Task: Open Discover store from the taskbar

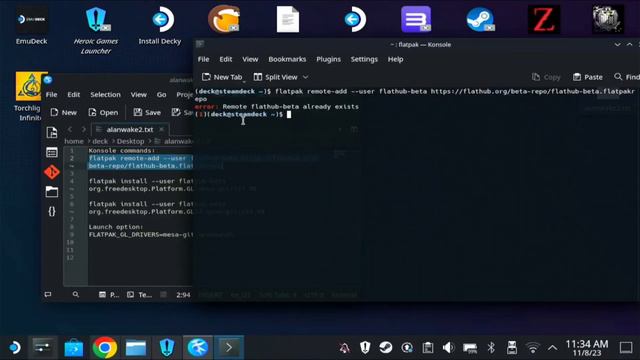Action: (74, 348)
